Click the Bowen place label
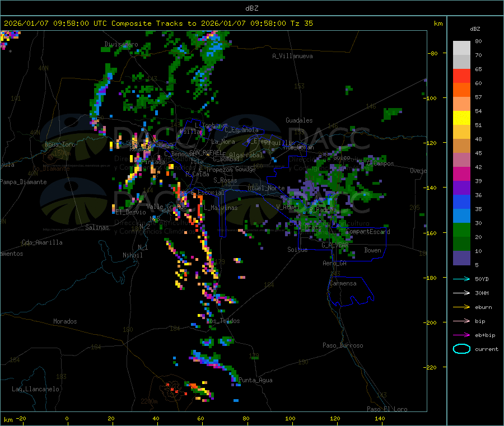Screen dimensions: 504x426 coord(372,250)
